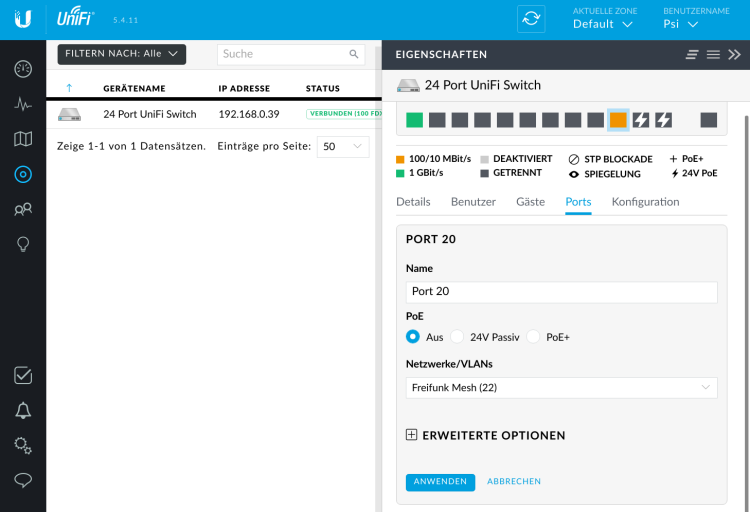Click the ABBRECHEN link
The image size is (750, 512).
point(514,481)
